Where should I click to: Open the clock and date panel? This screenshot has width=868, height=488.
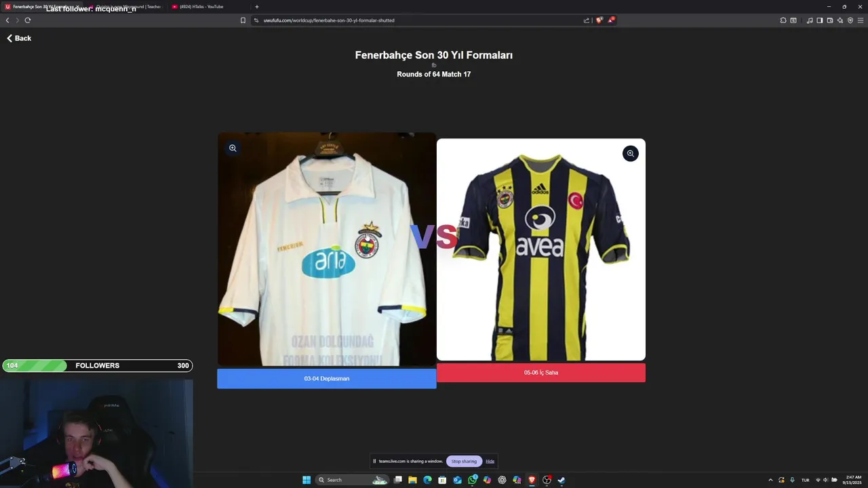click(853, 480)
